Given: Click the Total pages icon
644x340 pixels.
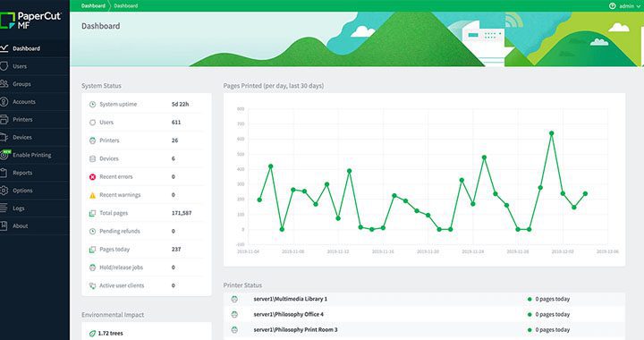Looking at the screenshot, I should 92,213.
